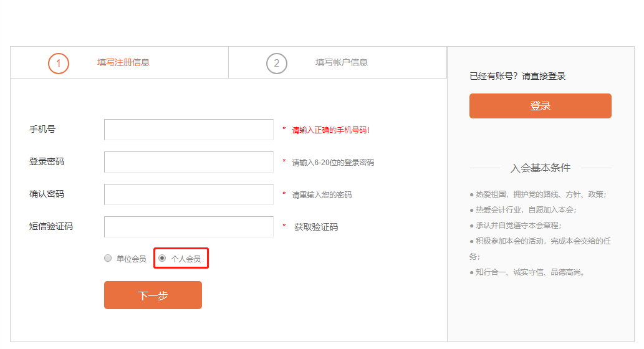
Task: Click the 请输入6-20位的登录密码 hint
Action: click(x=333, y=163)
